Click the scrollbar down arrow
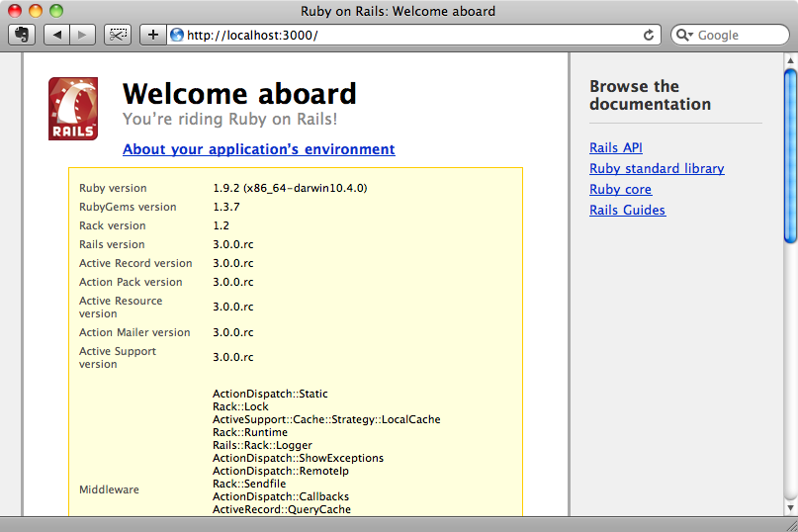 coord(790,507)
